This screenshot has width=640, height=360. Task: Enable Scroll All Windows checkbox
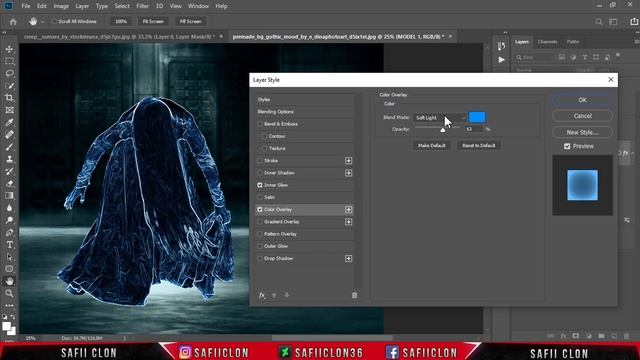tap(53, 21)
